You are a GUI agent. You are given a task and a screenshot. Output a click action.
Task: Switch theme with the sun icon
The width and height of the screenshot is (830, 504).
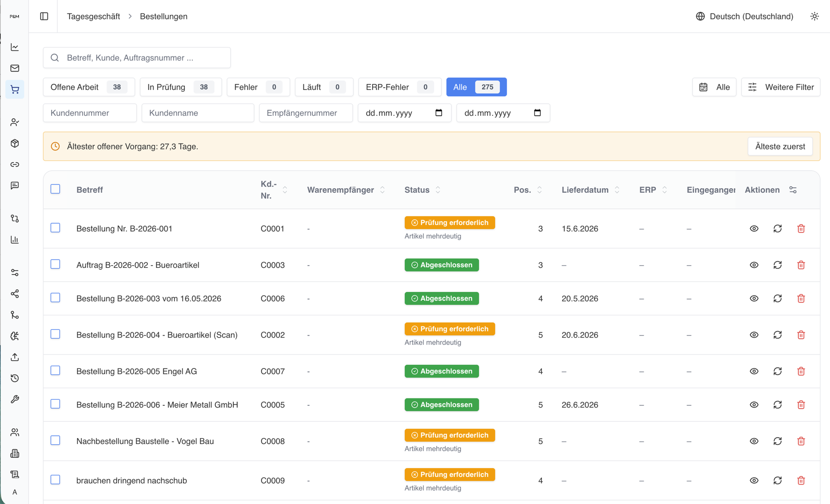pos(814,16)
